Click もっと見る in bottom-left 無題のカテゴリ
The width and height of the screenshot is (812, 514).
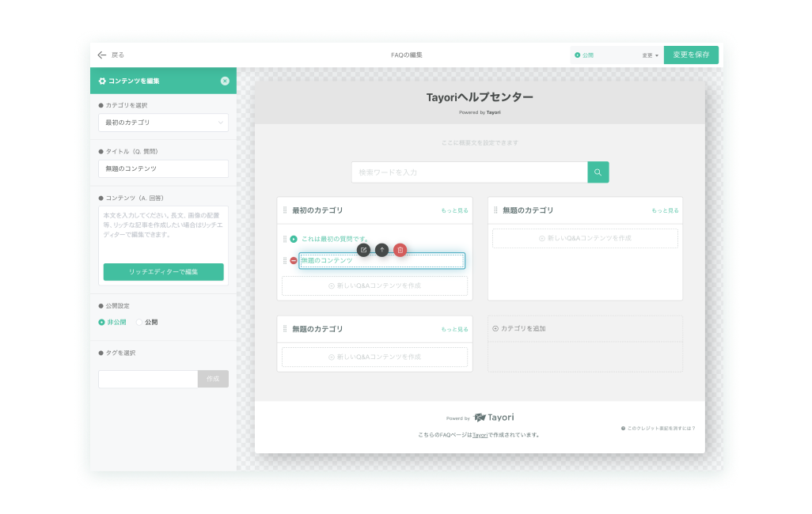[455, 329]
